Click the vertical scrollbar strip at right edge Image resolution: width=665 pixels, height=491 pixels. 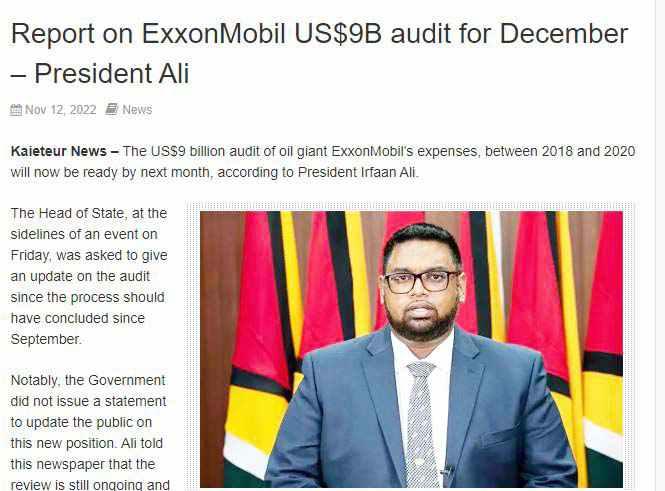coord(660,246)
